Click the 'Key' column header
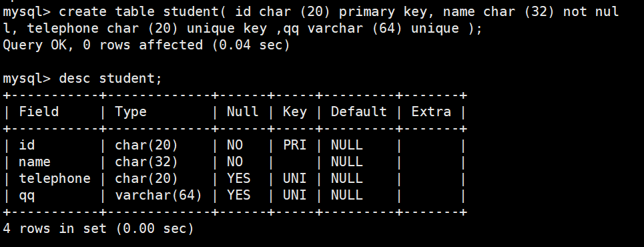The height and width of the screenshot is (247, 644). [x=294, y=111]
